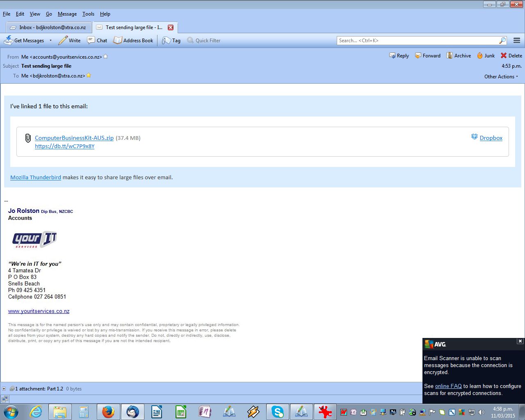Image resolution: width=525 pixels, height=420 pixels.
Task: Toggle the Quick Filter button
Action: coord(204,41)
